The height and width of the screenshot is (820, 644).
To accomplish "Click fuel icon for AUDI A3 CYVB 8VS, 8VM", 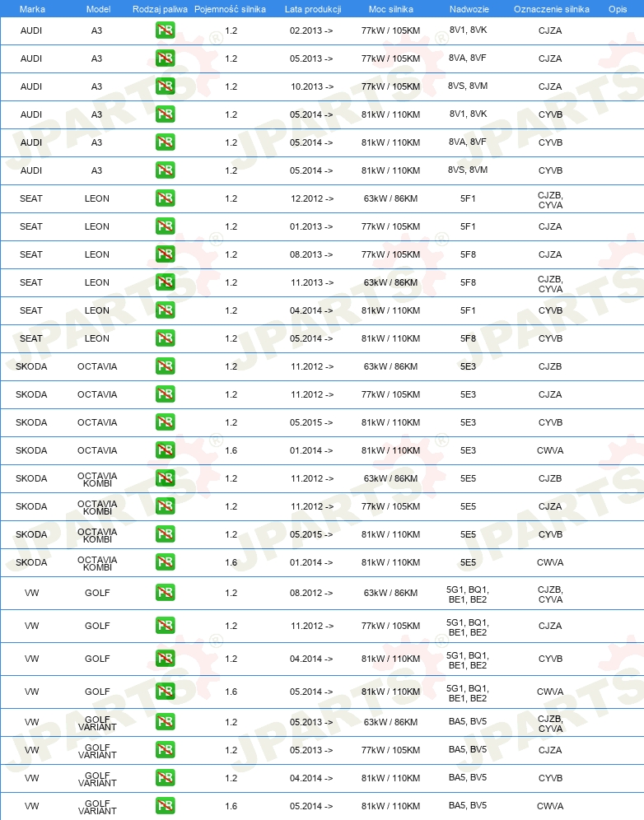I will (165, 170).
